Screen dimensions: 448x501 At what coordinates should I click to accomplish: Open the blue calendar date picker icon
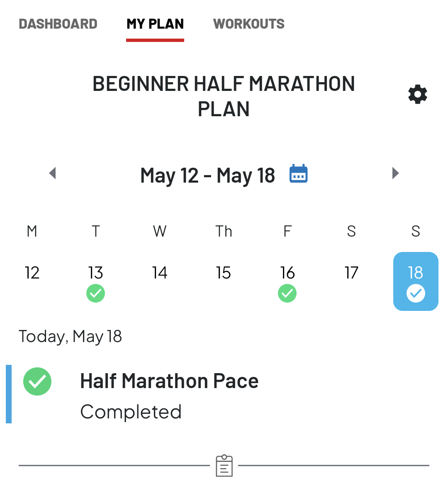pos(298,174)
